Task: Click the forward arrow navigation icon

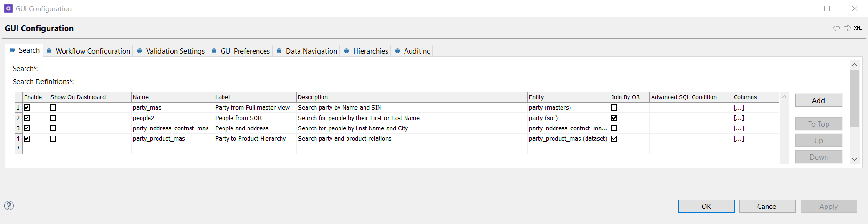Action: (x=847, y=28)
